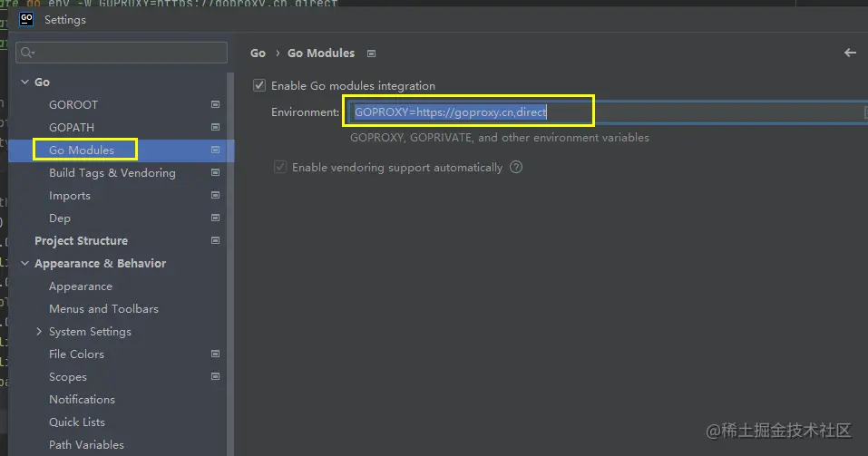Click the GoLand app icon in title bar
The width and height of the screenshot is (868, 456).
26,19
